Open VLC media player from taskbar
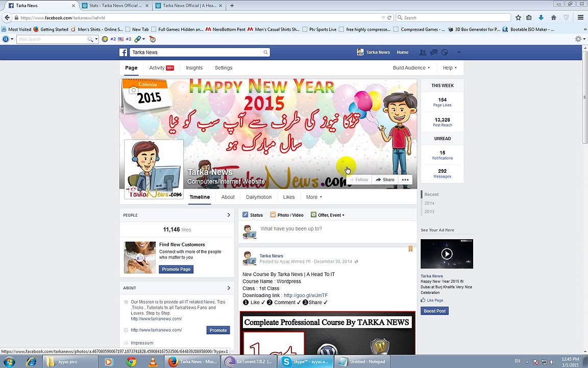 coord(153,362)
